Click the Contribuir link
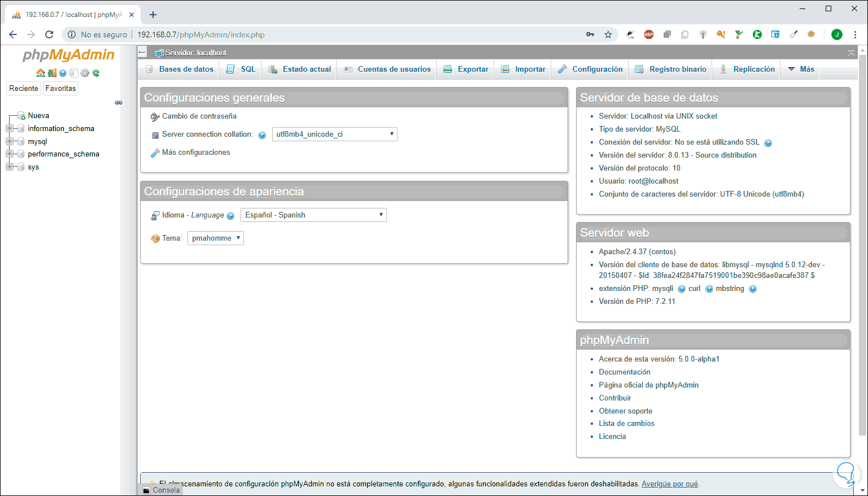868x496 pixels. coord(615,398)
